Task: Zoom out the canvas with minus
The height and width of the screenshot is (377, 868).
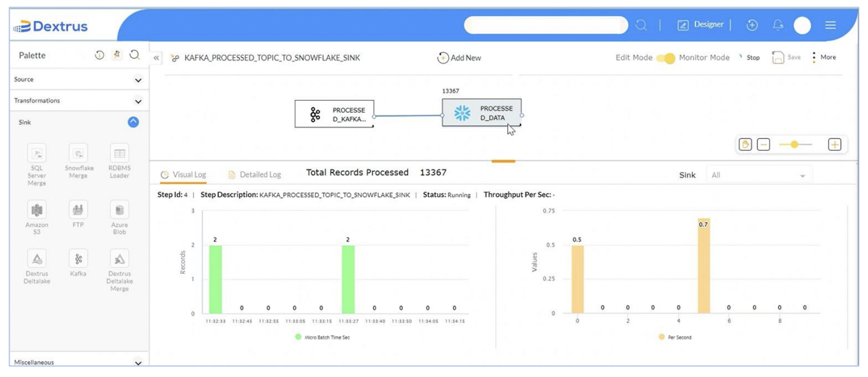Action: [x=764, y=145]
